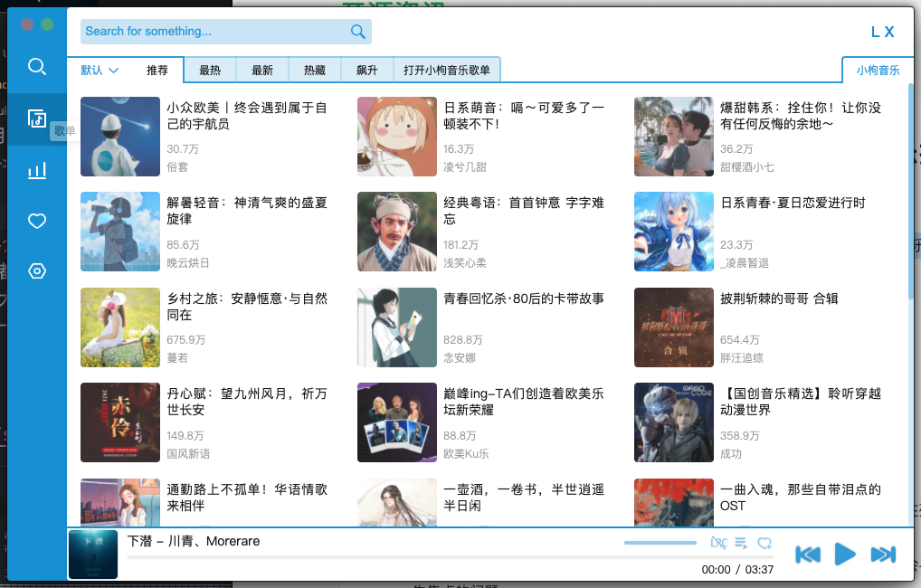
Task: Skip to previous track
Action: coord(808,555)
